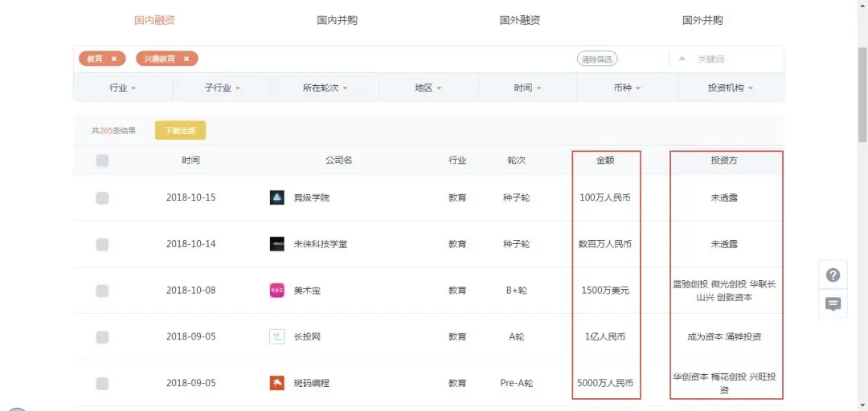Open the 美术宝 company link
868x411 pixels.
(307, 291)
